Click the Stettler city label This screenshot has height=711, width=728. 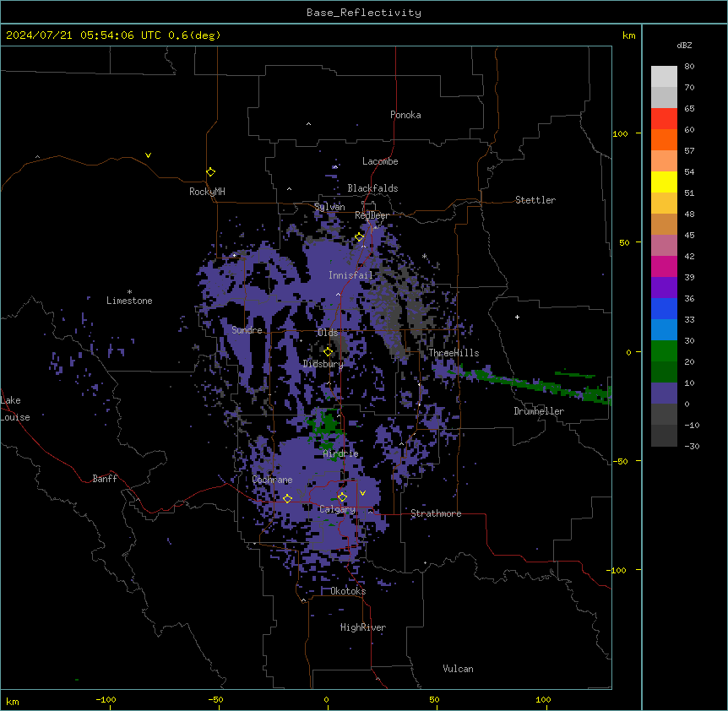[x=535, y=200]
